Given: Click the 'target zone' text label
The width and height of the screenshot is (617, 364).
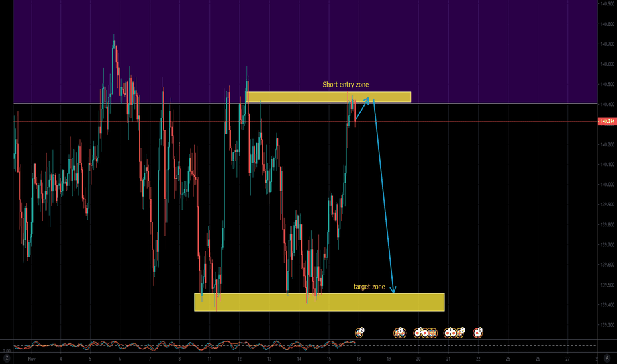Looking at the screenshot, I should 369,287.
